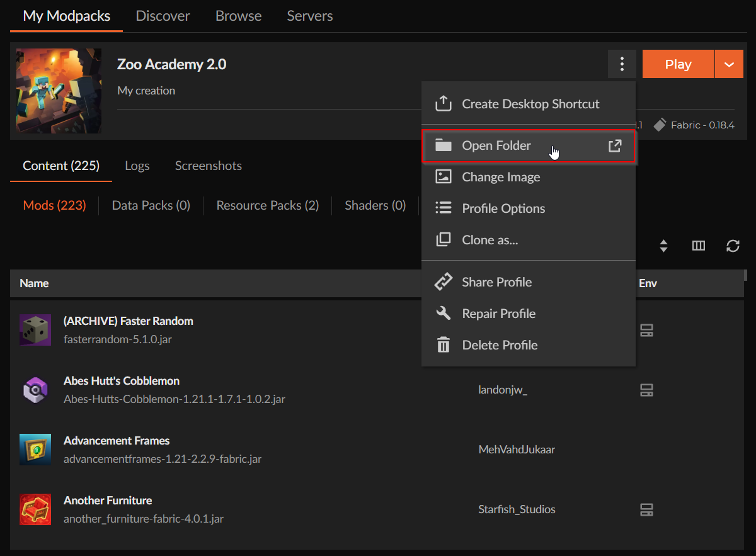Image resolution: width=756 pixels, height=556 pixels.
Task: Click the Abes Hutt's Cobblemon mod icon
Action: coord(35,390)
